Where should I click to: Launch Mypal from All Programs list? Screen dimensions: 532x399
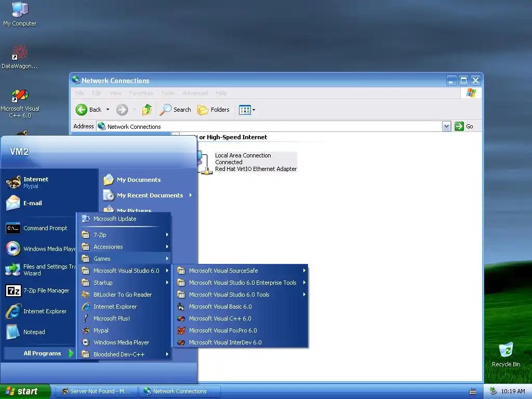124,330
